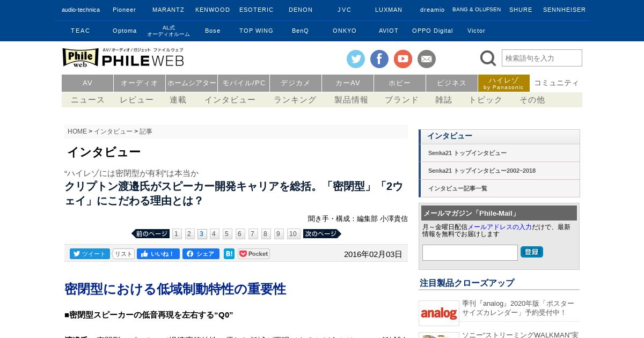
Task: Select トピック in the sub menu
Action: (486, 100)
